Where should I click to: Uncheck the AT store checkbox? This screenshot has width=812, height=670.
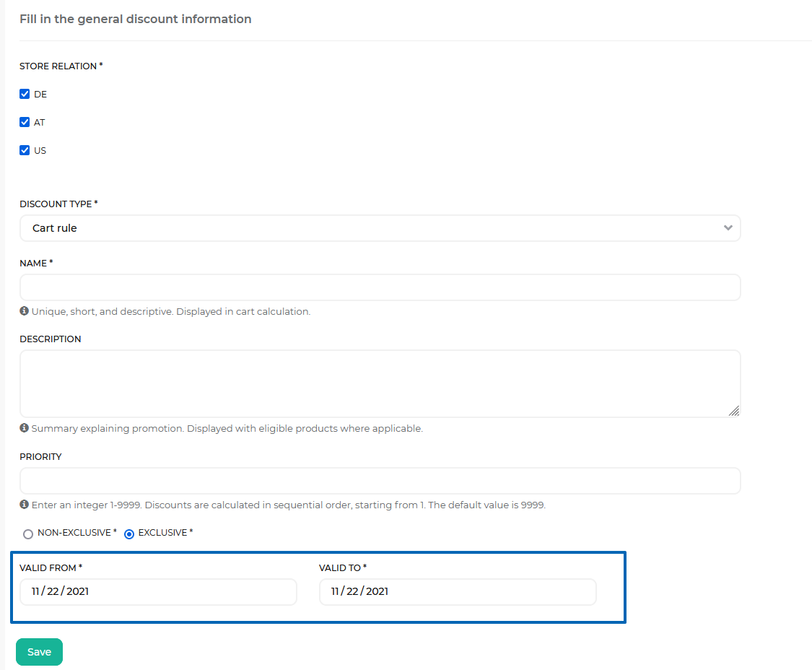point(25,122)
